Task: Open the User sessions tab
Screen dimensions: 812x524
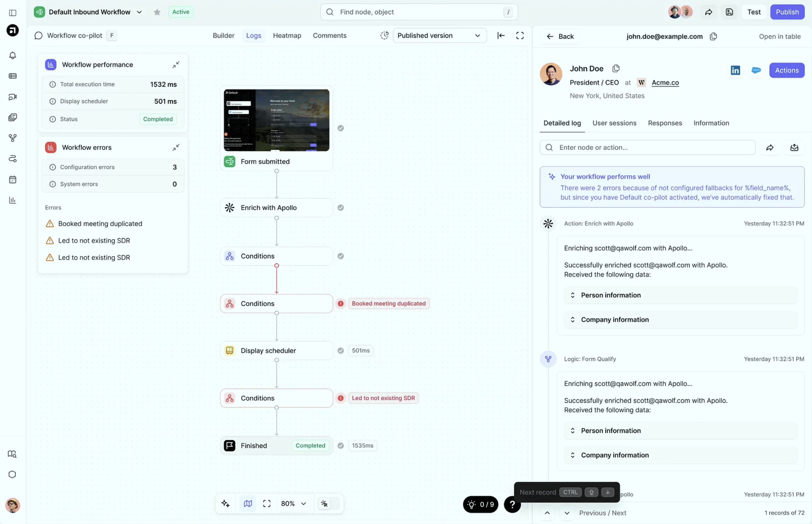Action: click(x=615, y=123)
